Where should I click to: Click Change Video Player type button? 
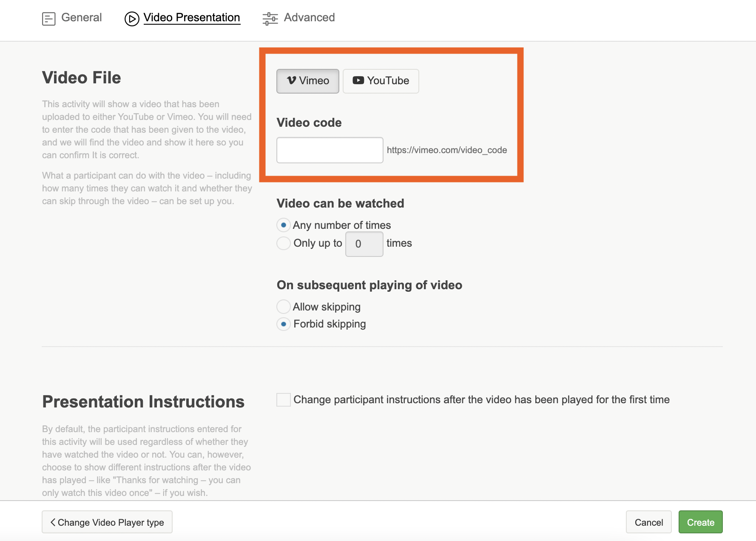[107, 522]
